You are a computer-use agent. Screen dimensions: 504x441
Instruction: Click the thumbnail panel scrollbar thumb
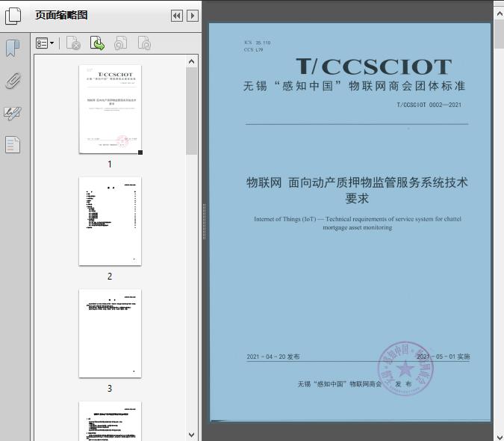pyautogui.click(x=192, y=111)
